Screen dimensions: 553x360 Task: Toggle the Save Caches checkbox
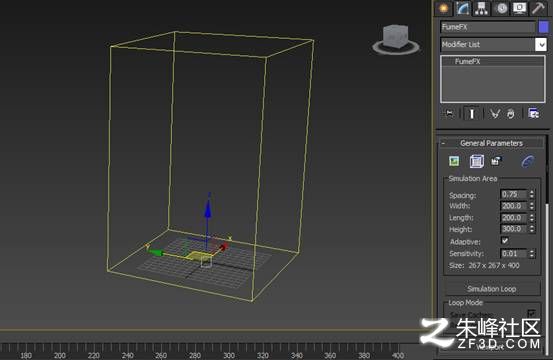531,313
